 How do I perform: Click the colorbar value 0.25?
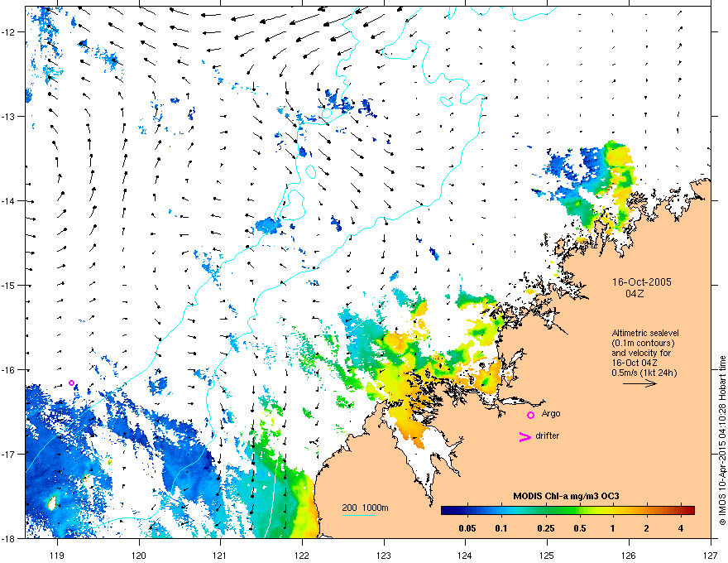pyautogui.click(x=546, y=528)
